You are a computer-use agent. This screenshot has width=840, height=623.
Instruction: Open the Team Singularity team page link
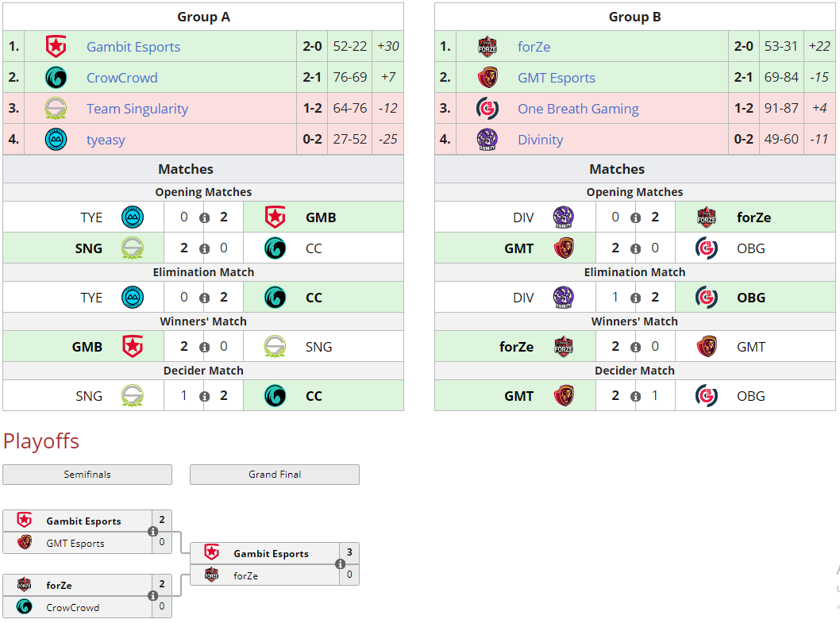click(x=137, y=109)
